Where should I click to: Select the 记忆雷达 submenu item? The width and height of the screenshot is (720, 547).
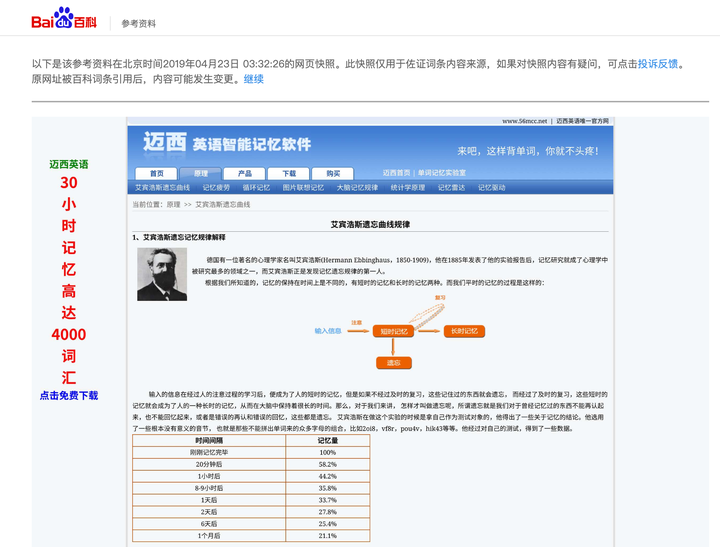[451, 187]
